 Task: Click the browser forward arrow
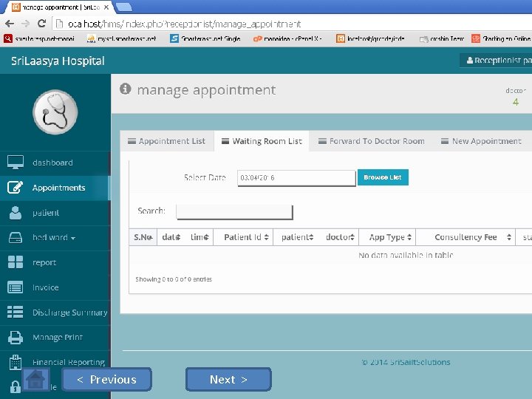[x=25, y=24]
